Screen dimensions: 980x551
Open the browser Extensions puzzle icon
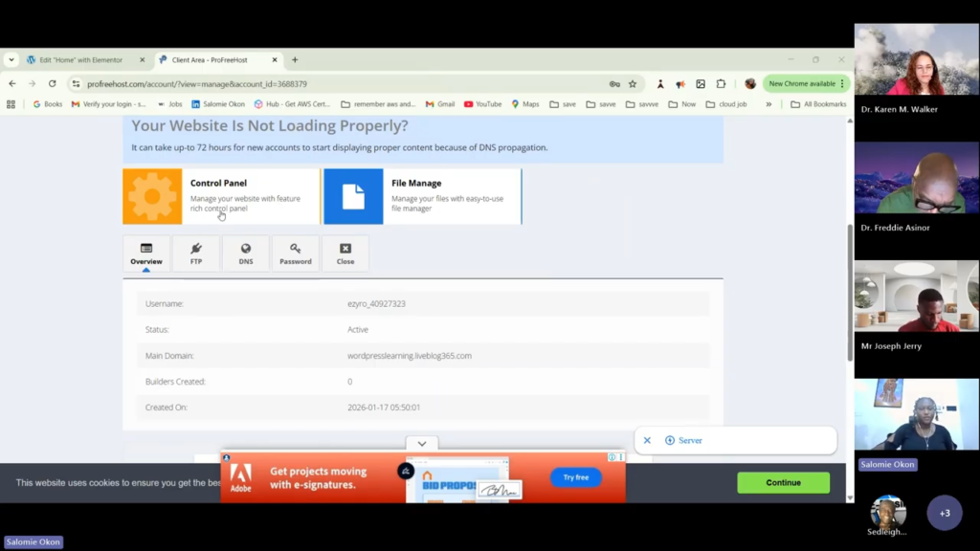pyautogui.click(x=722, y=84)
